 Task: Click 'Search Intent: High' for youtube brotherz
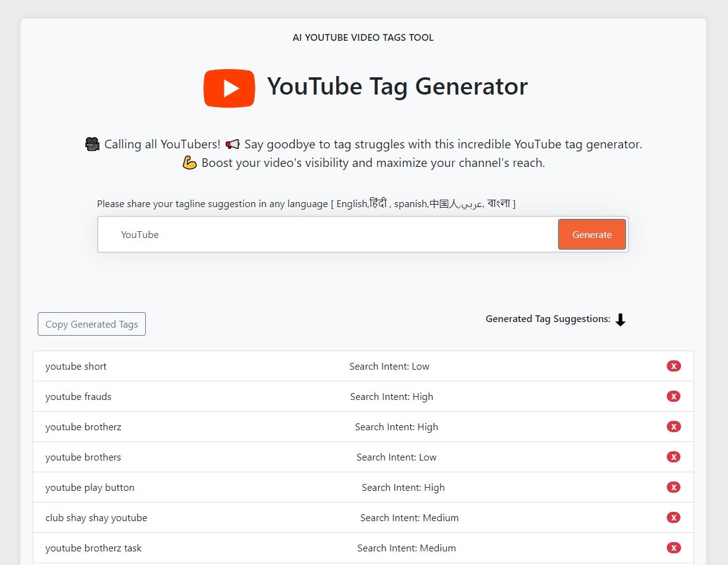click(x=397, y=427)
